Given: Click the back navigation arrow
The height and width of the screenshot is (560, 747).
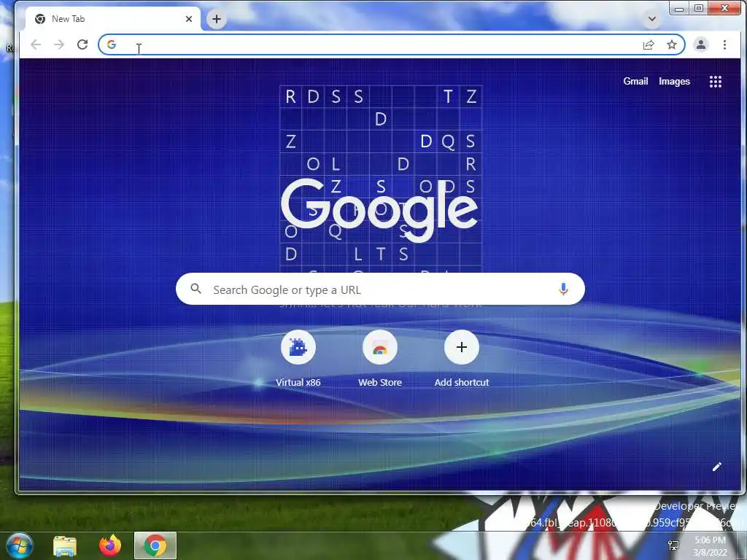Looking at the screenshot, I should point(36,44).
